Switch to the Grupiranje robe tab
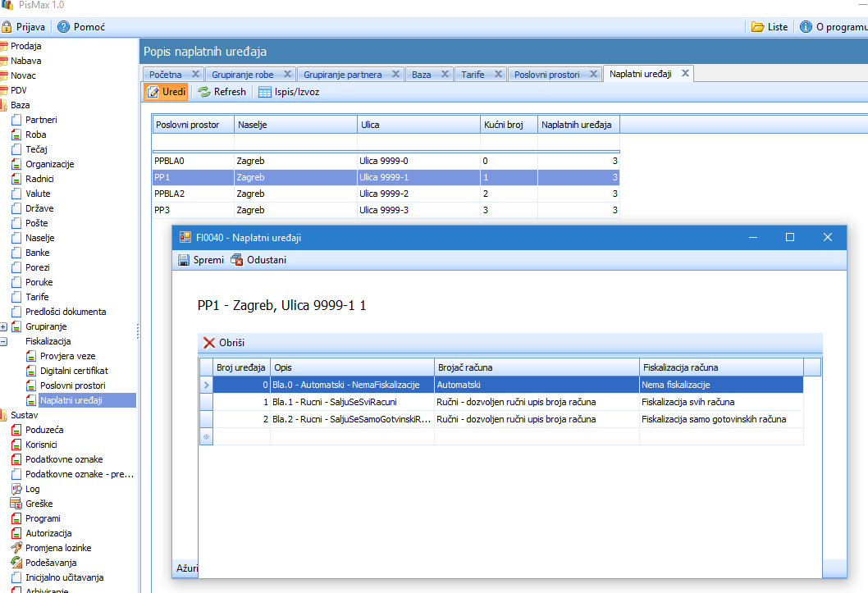Screen dimensions: 868x593 point(243,75)
